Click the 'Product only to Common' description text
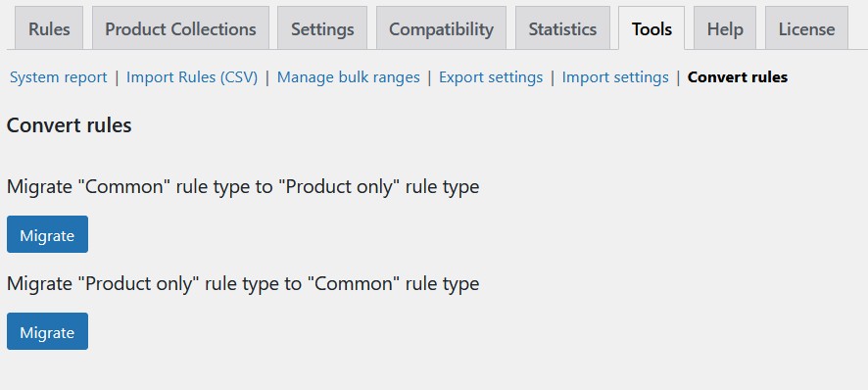Viewport: 868px width, 390px height. [x=243, y=283]
